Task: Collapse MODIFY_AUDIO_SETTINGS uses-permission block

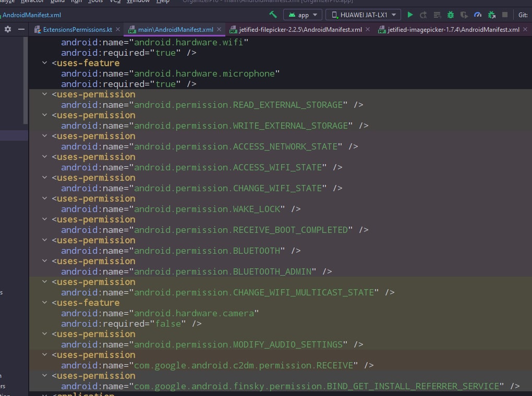Action: click(44, 333)
